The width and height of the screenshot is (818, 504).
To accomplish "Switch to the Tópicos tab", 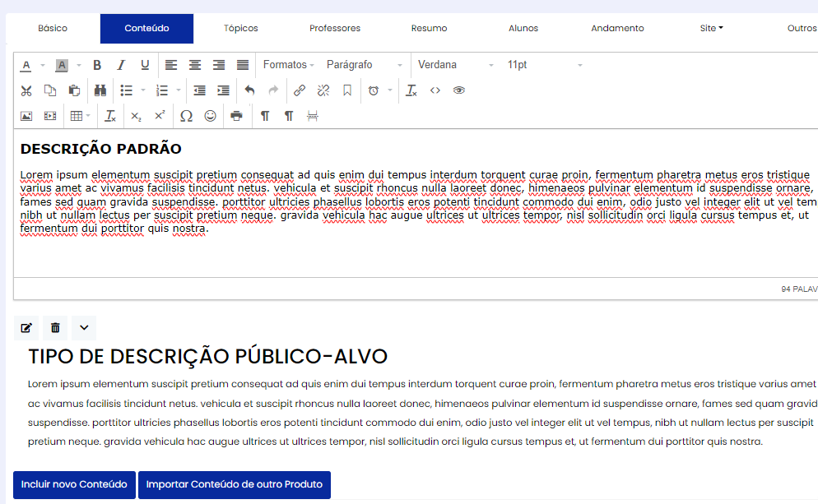I will click(x=241, y=29).
